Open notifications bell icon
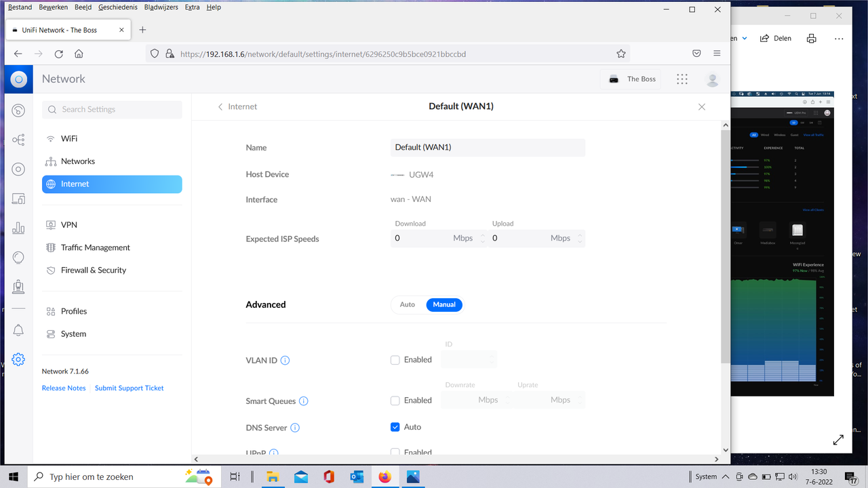This screenshot has height=488, width=868. [18, 330]
